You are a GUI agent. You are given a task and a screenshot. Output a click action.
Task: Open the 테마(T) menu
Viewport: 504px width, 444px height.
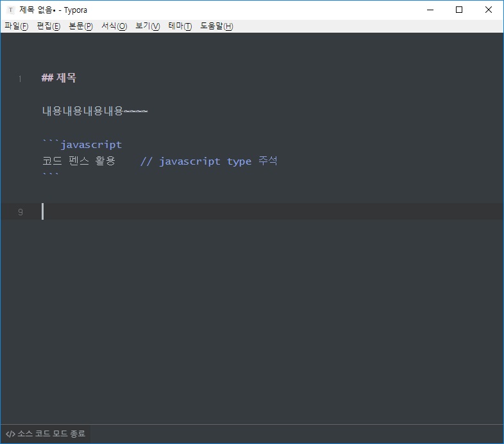click(x=180, y=26)
